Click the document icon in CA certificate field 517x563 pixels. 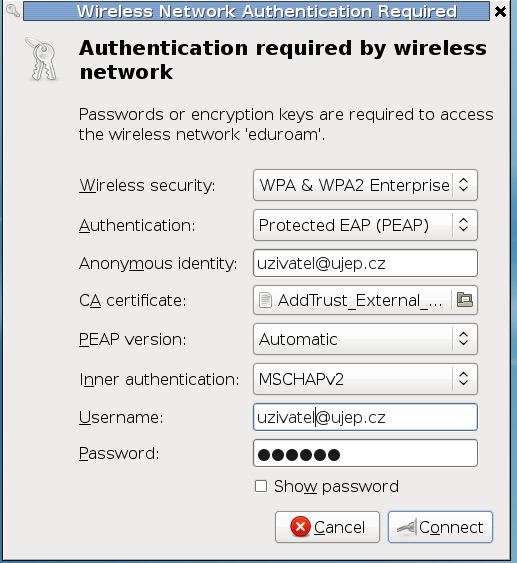pos(265,300)
